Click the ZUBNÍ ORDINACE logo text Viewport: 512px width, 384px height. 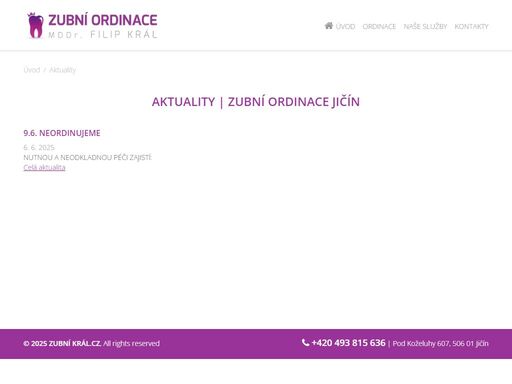(103, 20)
